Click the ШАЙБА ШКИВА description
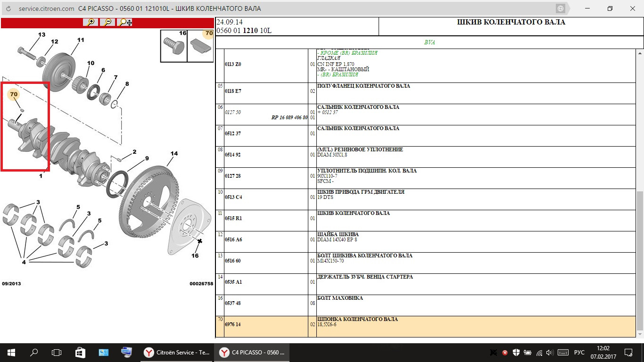The width and height of the screenshot is (644, 362). pyautogui.click(x=338, y=234)
